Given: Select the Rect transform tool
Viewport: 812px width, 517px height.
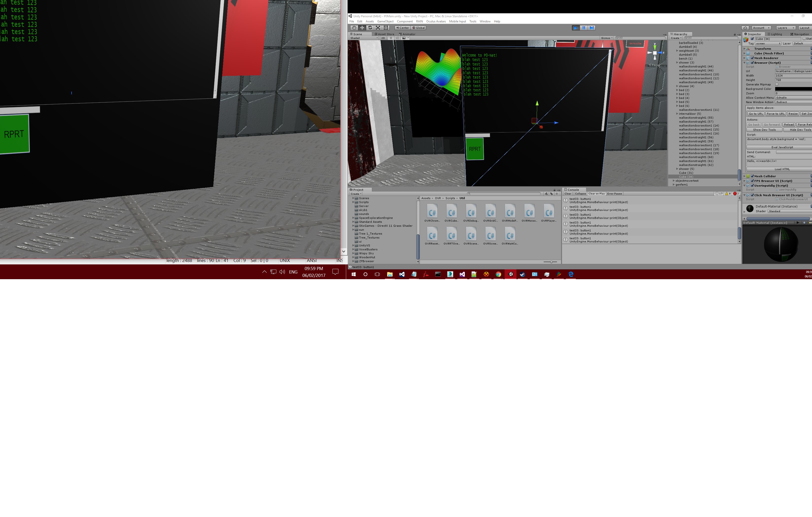Looking at the screenshot, I should (386, 28).
